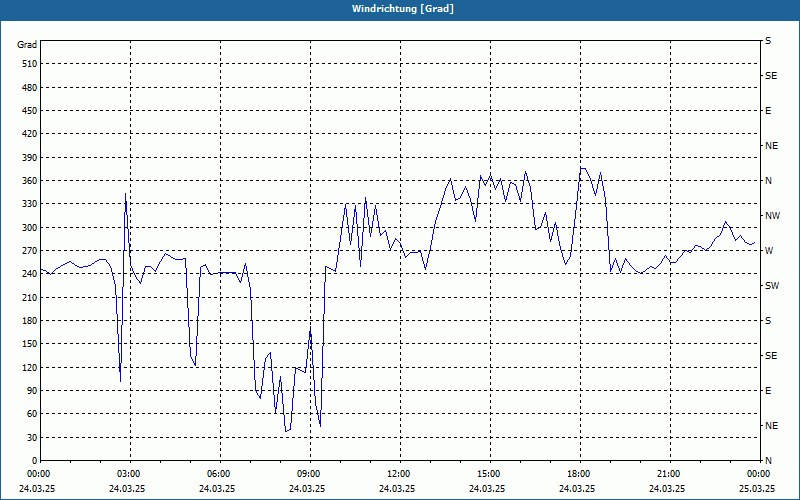Select the S compass label level with 180
Image resolution: width=800 pixels, height=500 pixels.
(x=768, y=321)
